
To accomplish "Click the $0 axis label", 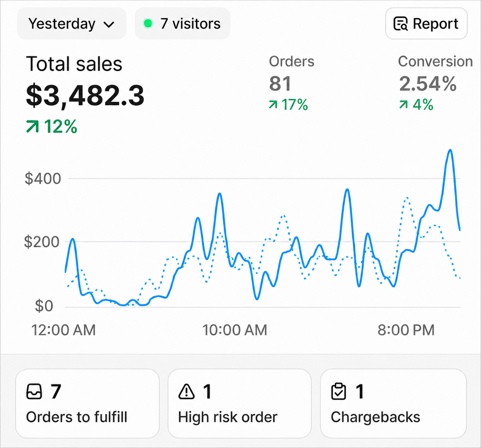I will click(44, 306).
